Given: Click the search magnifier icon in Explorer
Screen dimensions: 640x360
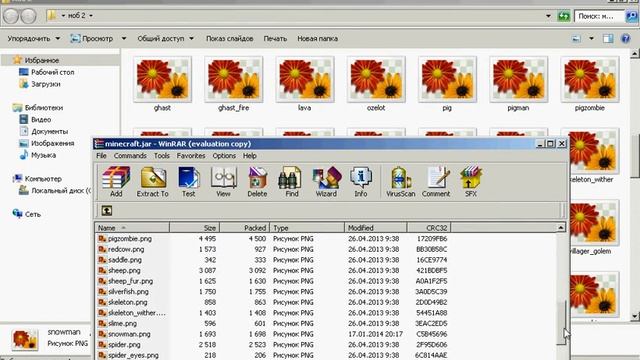Looking at the screenshot, I should pyautogui.click(x=632, y=16).
